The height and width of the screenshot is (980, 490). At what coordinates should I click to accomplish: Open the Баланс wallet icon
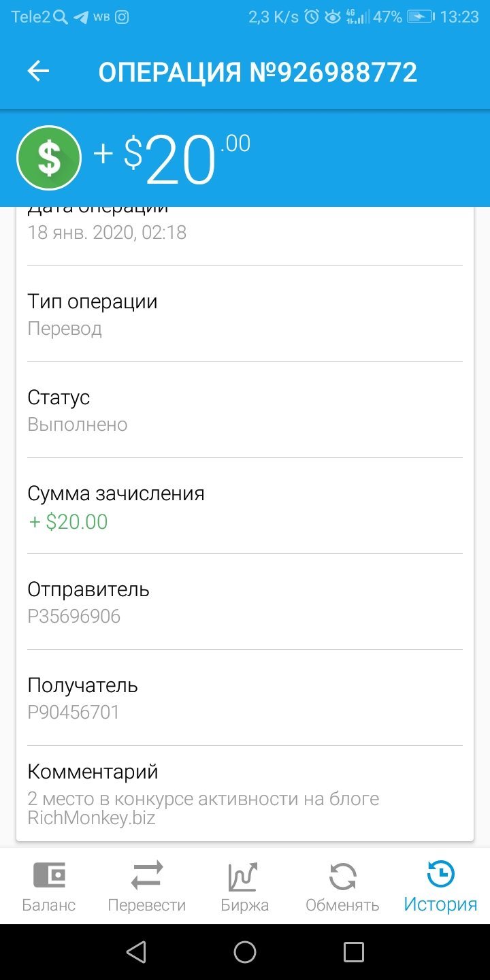coord(49,875)
